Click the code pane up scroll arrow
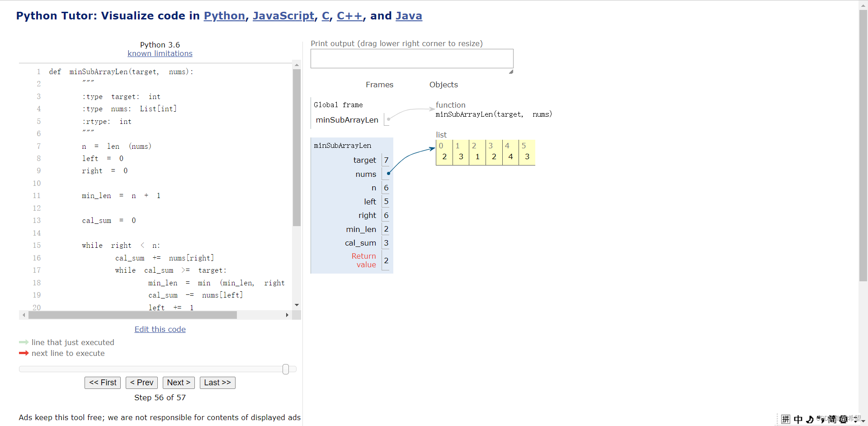868x426 pixels. coord(297,65)
